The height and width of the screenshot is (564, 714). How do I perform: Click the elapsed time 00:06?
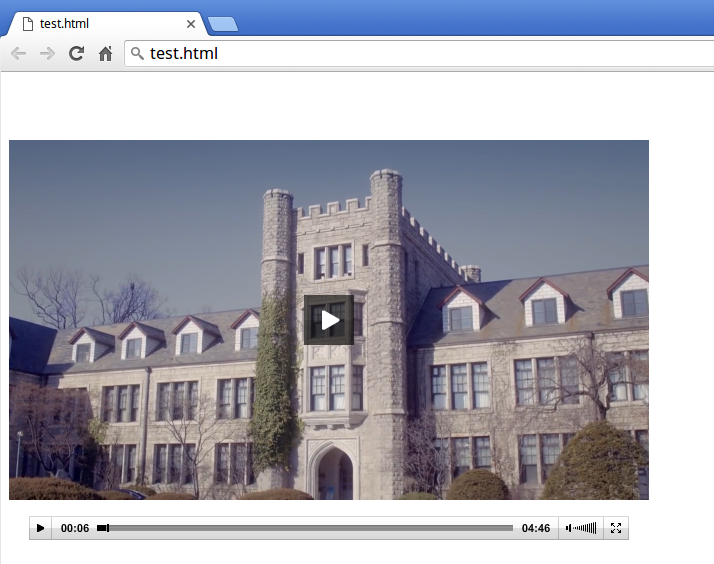[75, 528]
